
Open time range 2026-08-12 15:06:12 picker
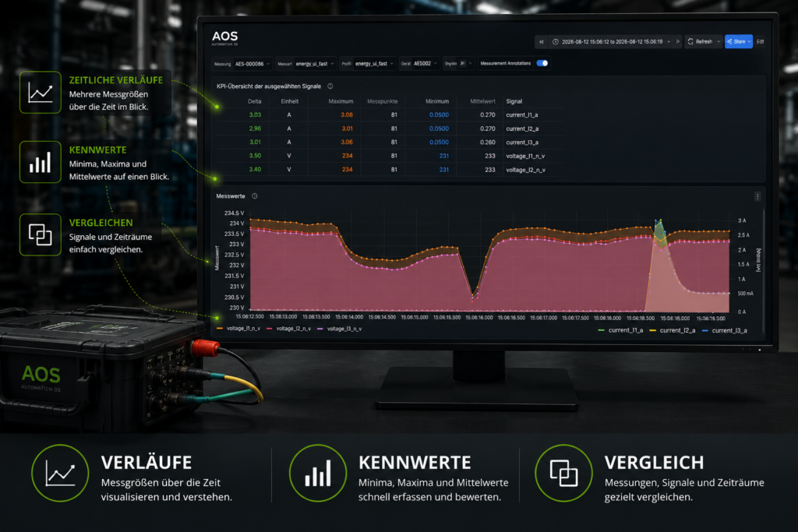click(x=611, y=42)
